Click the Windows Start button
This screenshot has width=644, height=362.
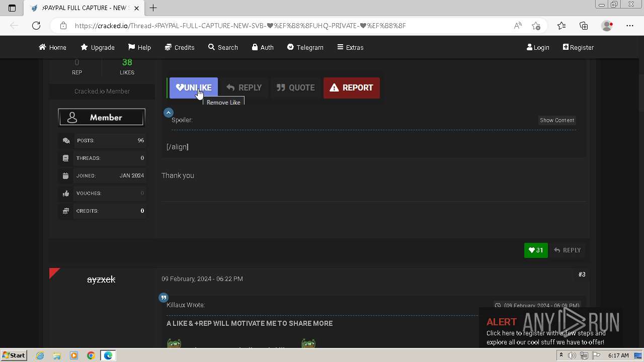click(14, 355)
